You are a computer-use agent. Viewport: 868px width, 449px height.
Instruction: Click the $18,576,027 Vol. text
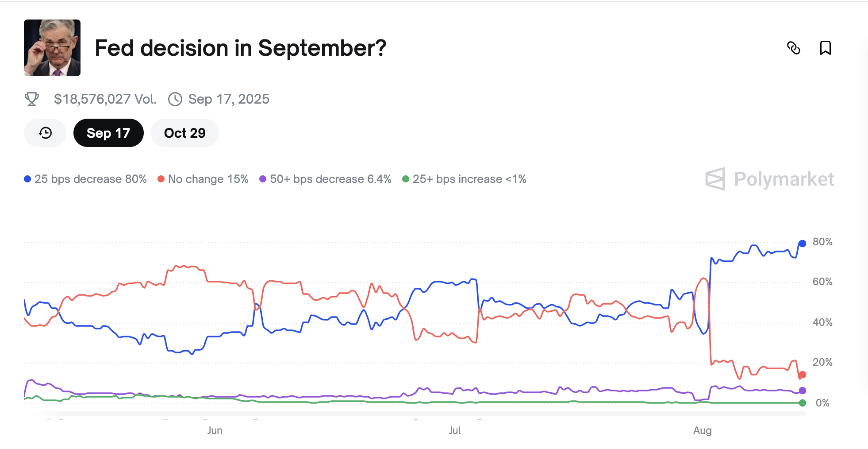(x=105, y=99)
